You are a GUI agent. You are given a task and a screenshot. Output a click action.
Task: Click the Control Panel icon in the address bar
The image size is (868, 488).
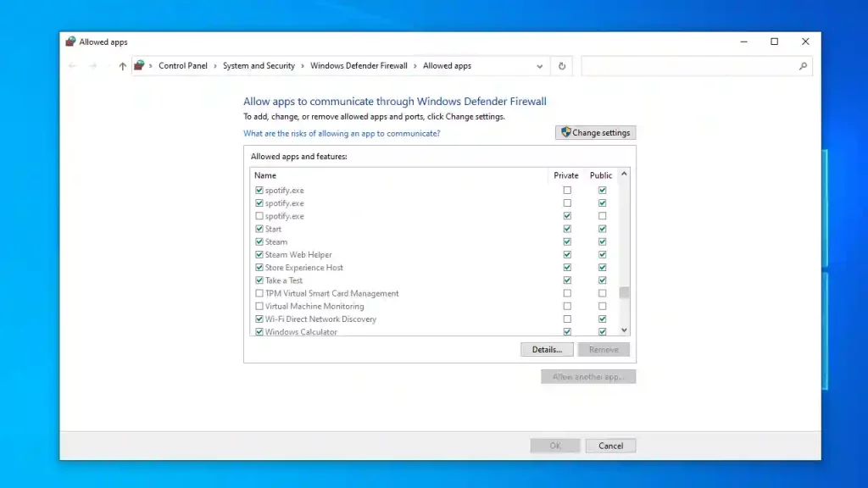pyautogui.click(x=139, y=65)
